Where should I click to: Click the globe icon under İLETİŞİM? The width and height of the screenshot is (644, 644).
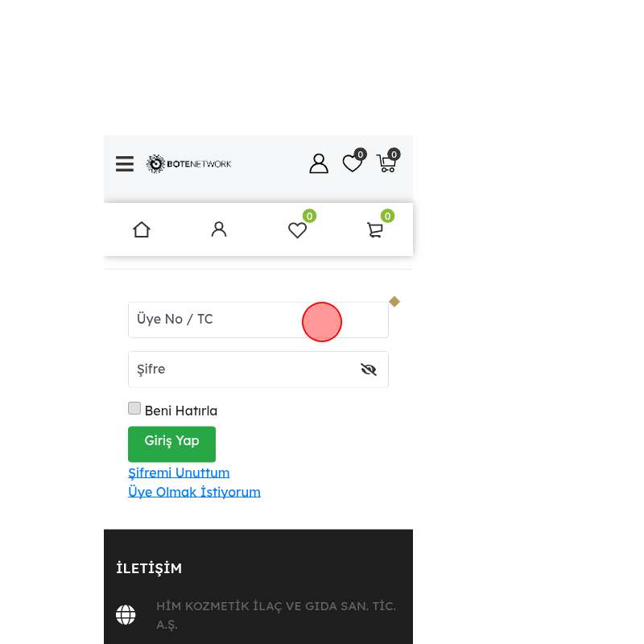click(x=126, y=615)
